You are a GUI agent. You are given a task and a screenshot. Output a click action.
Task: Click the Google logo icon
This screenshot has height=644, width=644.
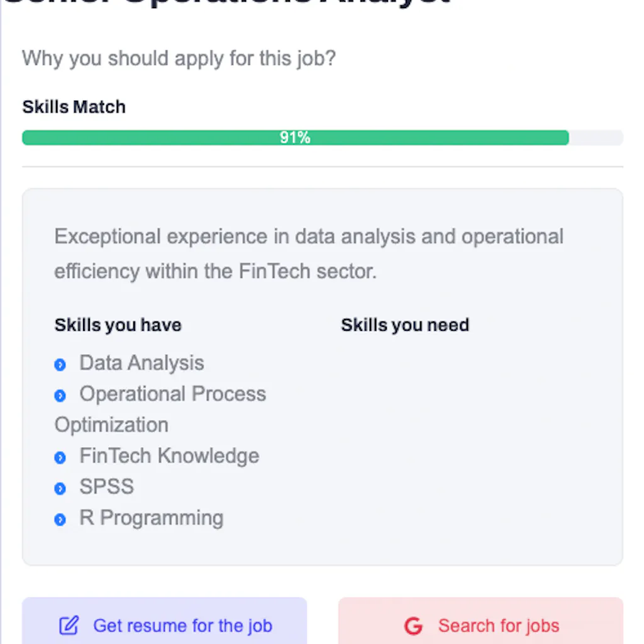point(413,626)
